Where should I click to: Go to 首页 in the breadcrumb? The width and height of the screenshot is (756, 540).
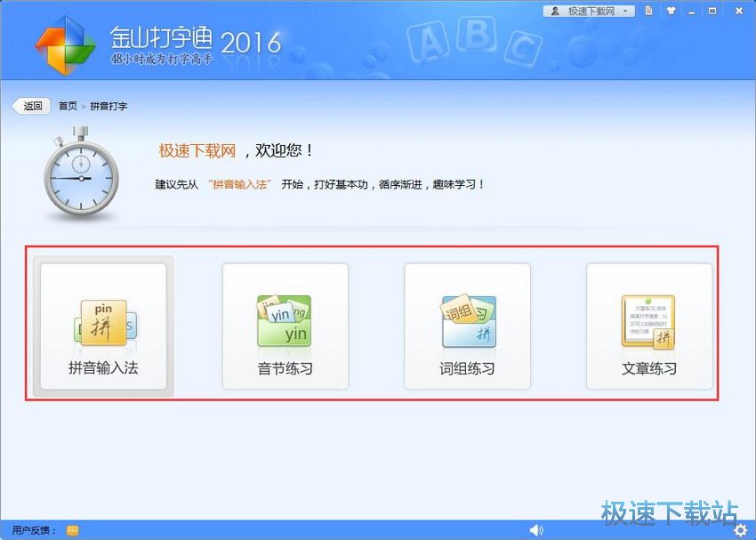[68, 106]
